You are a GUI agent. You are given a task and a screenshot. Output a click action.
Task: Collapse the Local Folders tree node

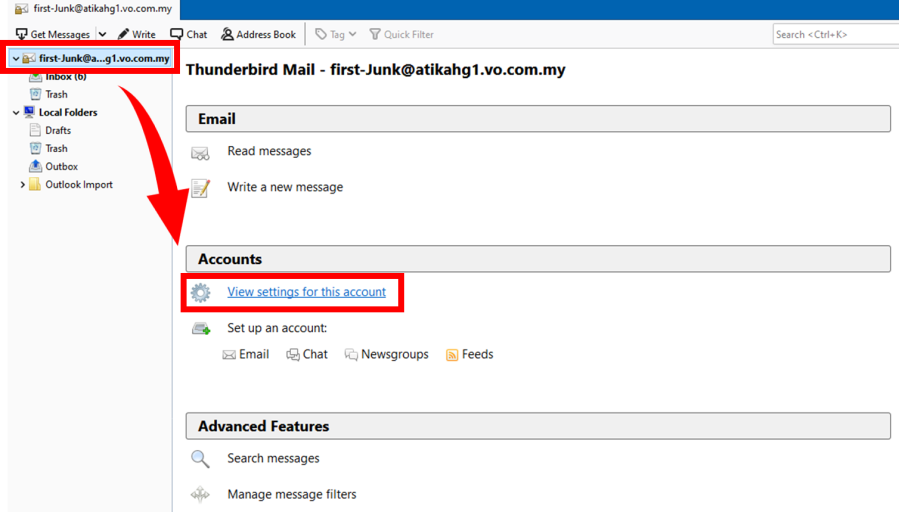point(15,113)
